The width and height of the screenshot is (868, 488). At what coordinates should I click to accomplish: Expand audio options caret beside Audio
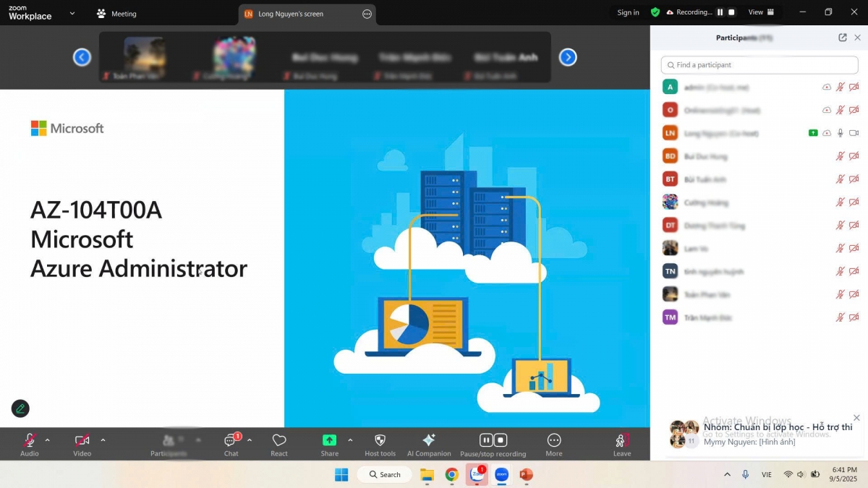[x=48, y=440]
